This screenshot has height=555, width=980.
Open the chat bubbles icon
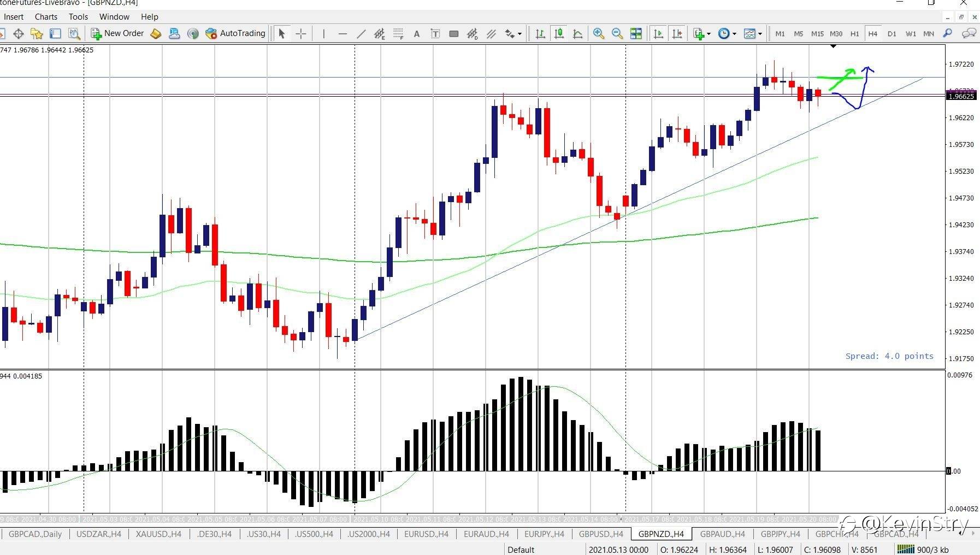coord(969,33)
